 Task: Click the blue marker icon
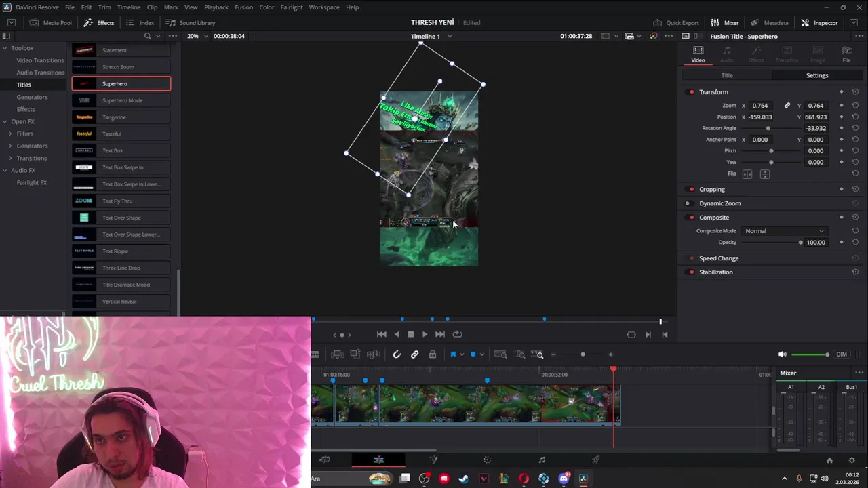pyautogui.click(x=473, y=354)
